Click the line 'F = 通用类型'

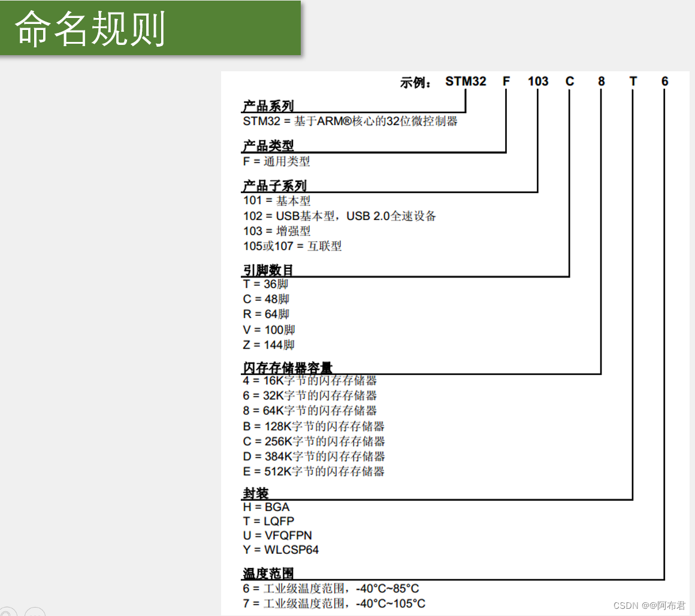coord(276,161)
